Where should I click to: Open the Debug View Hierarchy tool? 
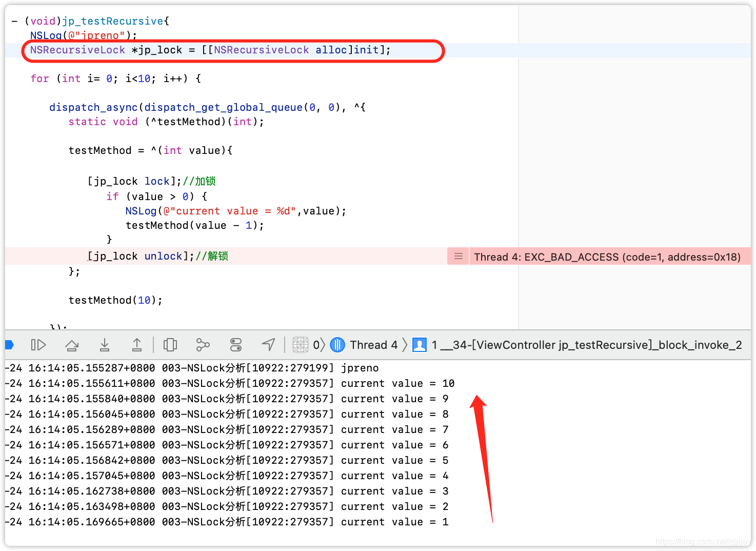[x=170, y=345]
